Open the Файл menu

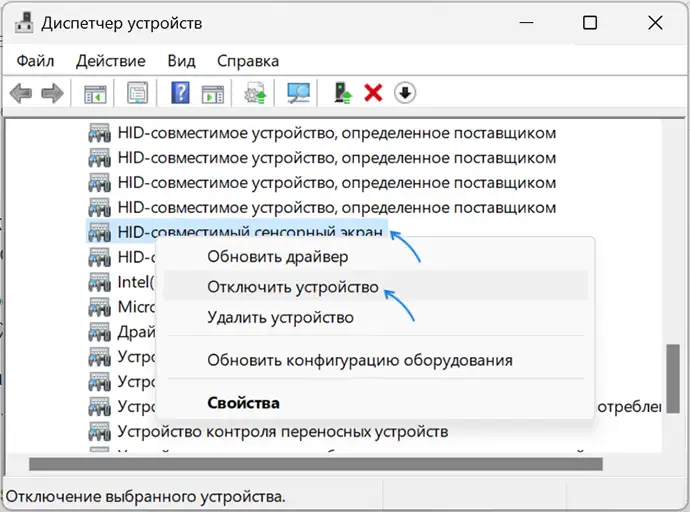(x=35, y=60)
